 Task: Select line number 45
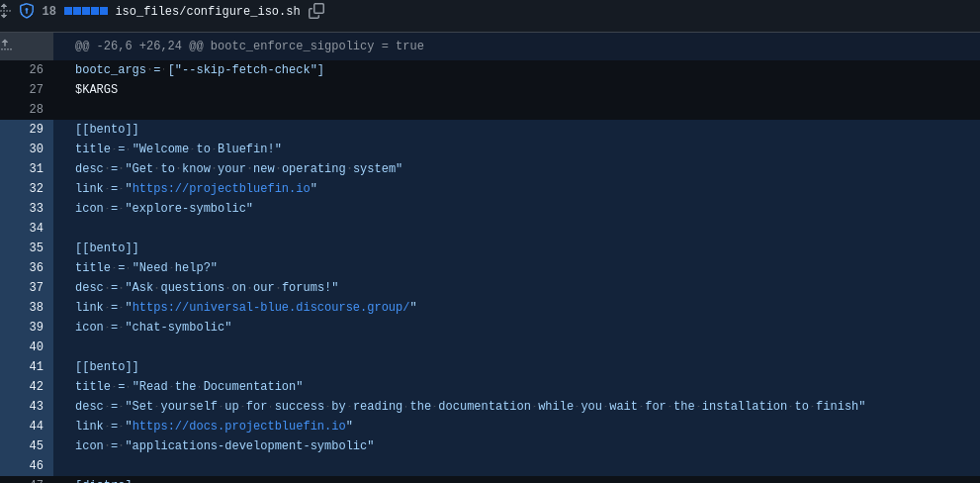36,446
